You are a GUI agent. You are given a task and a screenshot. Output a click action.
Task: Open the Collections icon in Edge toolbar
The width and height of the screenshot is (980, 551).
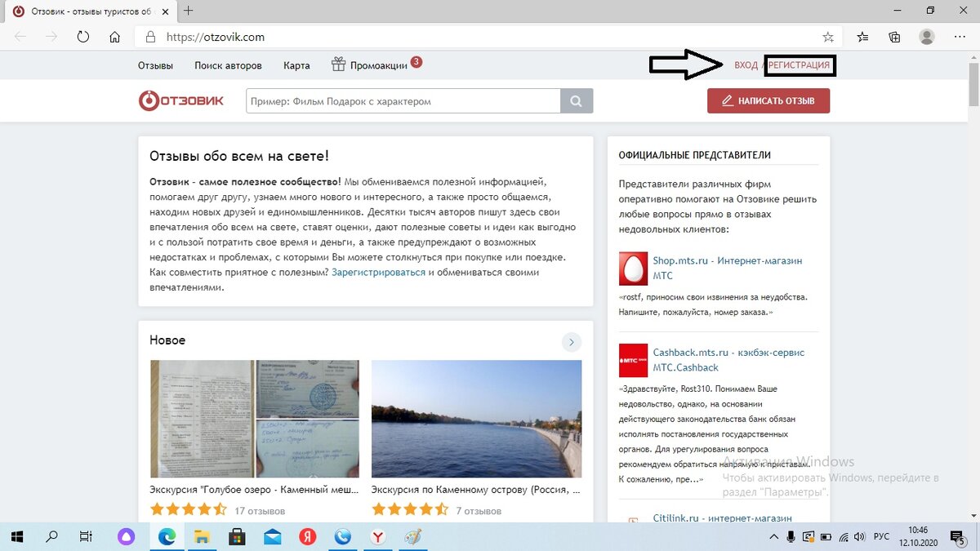point(895,37)
